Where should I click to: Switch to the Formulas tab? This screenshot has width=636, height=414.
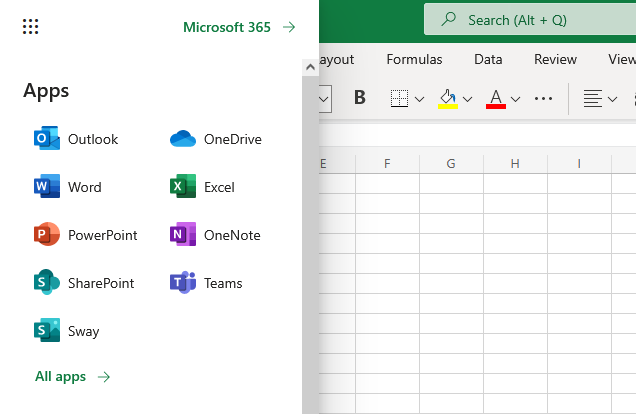414,59
